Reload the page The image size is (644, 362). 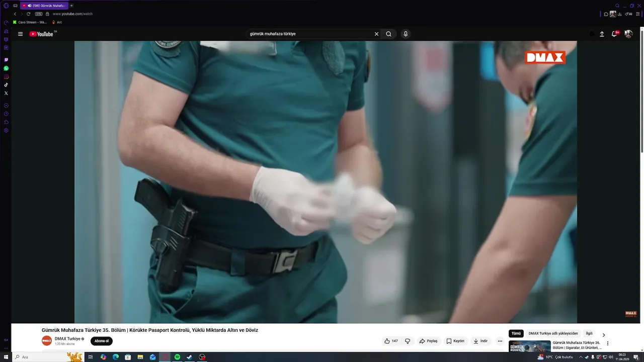coord(29,14)
